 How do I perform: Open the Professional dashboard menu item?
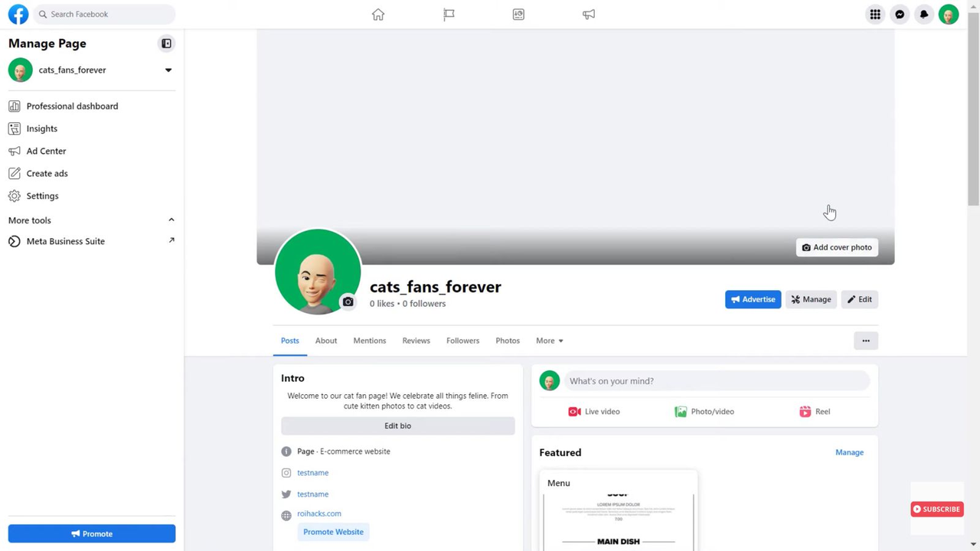pyautogui.click(x=92, y=106)
